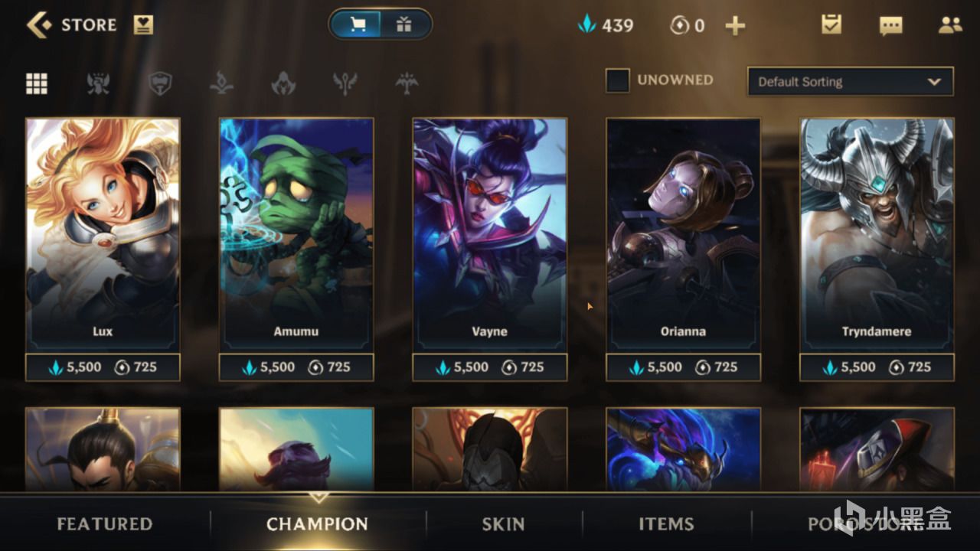Switch to the Skin tab

(503, 524)
